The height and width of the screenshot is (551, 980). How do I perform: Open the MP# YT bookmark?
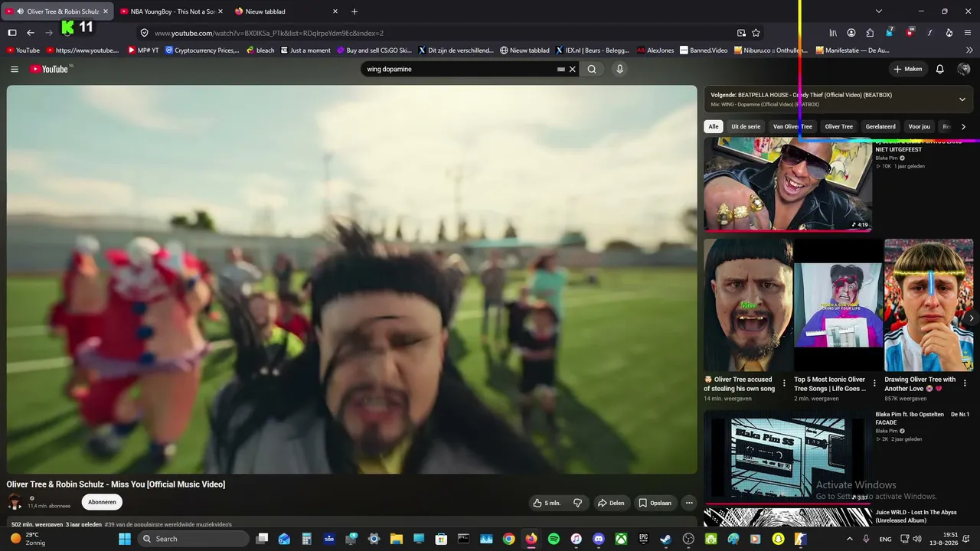point(143,51)
